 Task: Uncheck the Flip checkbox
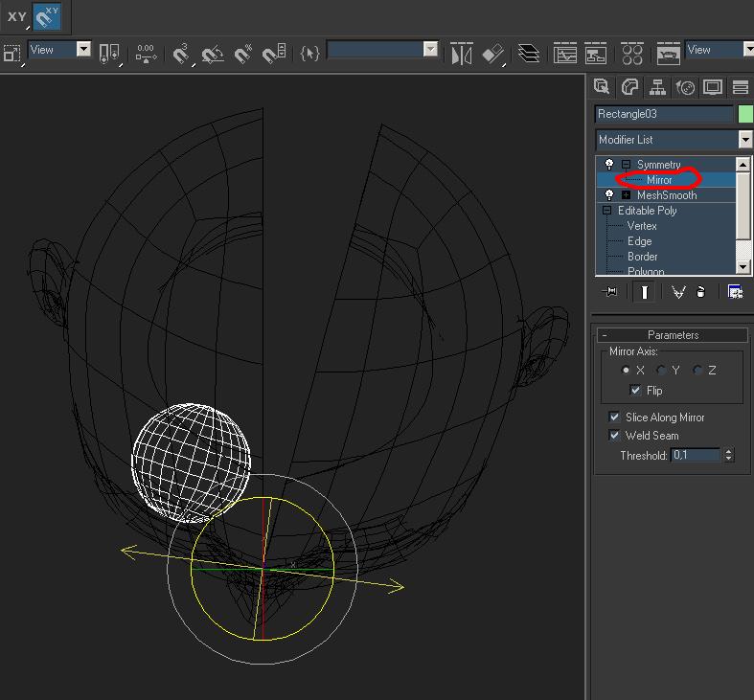tap(635, 391)
